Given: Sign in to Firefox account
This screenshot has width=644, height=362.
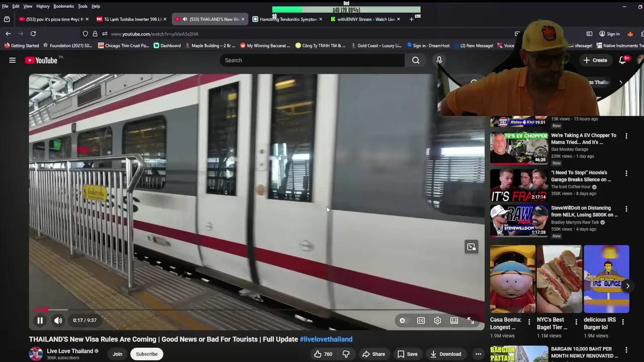Looking at the screenshot, I should [x=609, y=34].
